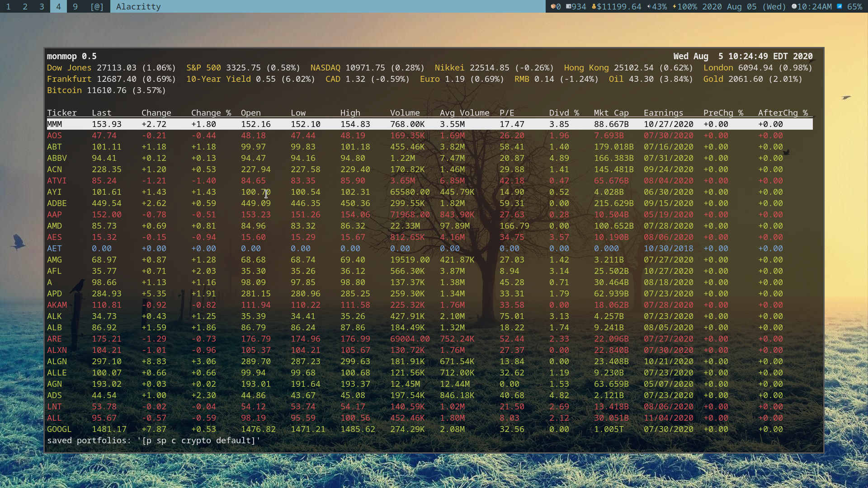Screen dimensions: 868x488
Task: Click the Bitcoin index price
Action: 107,90
